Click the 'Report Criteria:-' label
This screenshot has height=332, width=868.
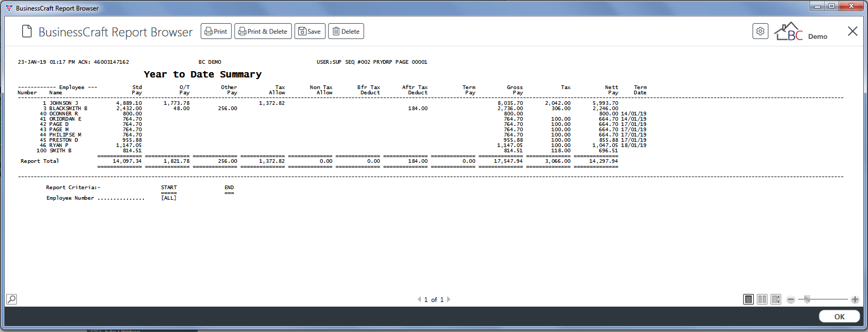click(x=73, y=188)
